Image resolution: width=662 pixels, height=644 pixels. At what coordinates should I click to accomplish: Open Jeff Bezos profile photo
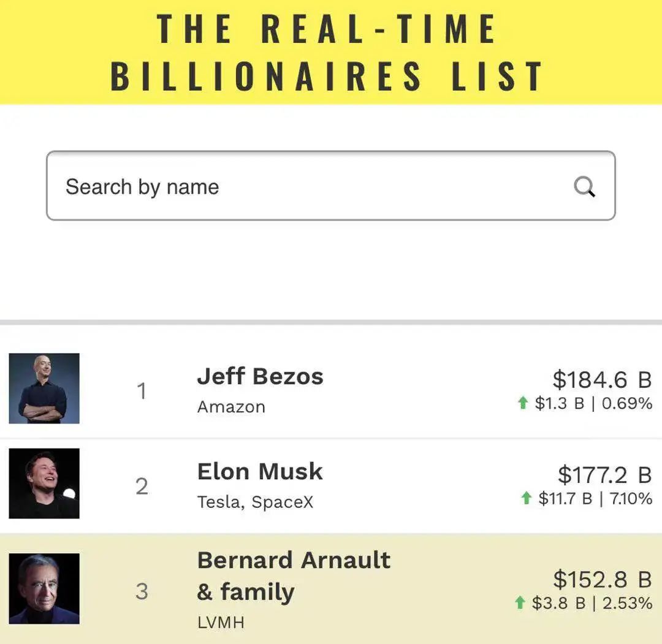pos(44,388)
